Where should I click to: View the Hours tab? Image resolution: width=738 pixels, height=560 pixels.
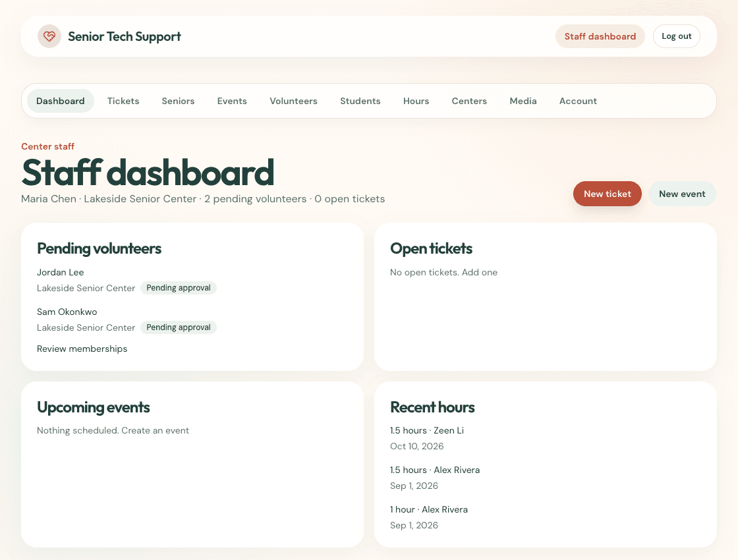(416, 101)
